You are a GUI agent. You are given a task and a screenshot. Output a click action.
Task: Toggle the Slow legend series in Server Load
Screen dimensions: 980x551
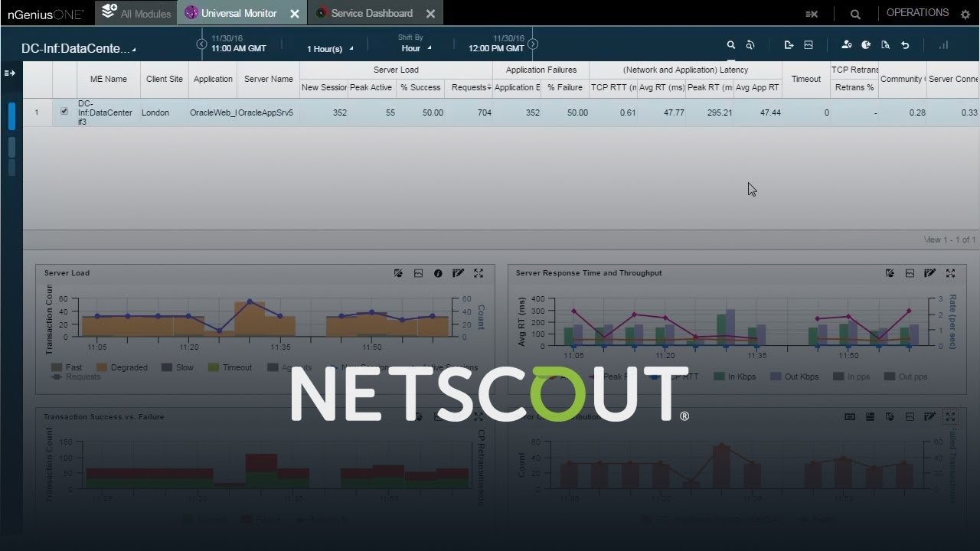click(x=178, y=367)
